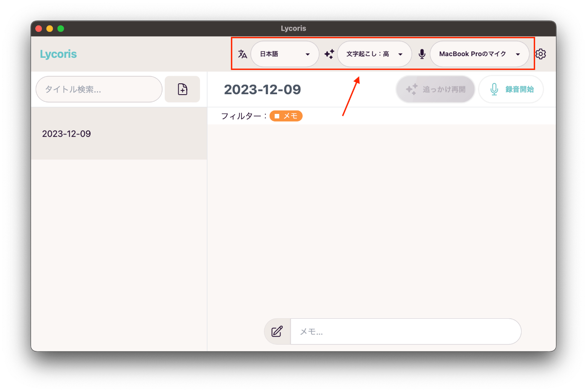Start recording with the 録音開始 button
Viewport: 587px width, 392px height.
pyautogui.click(x=511, y=89)
